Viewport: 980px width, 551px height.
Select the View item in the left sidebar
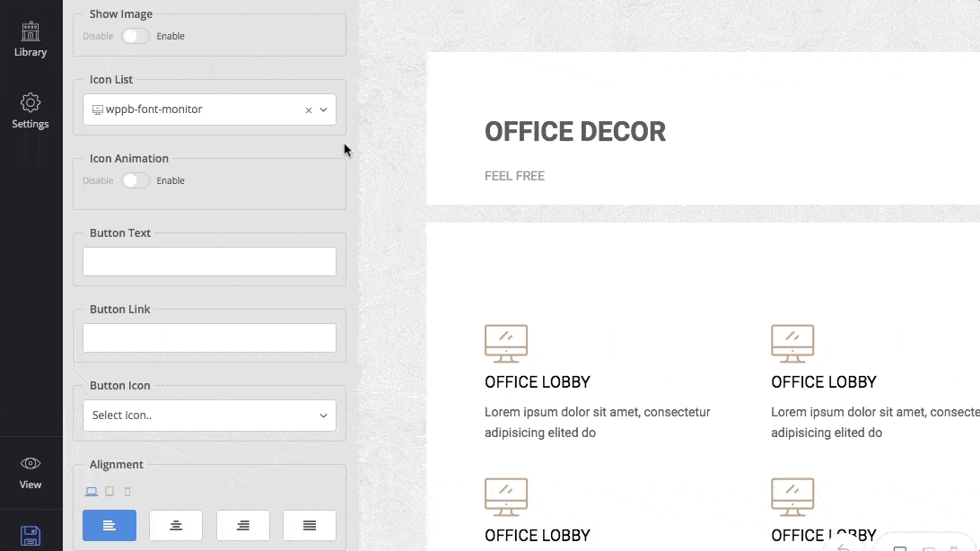[31, 474]
